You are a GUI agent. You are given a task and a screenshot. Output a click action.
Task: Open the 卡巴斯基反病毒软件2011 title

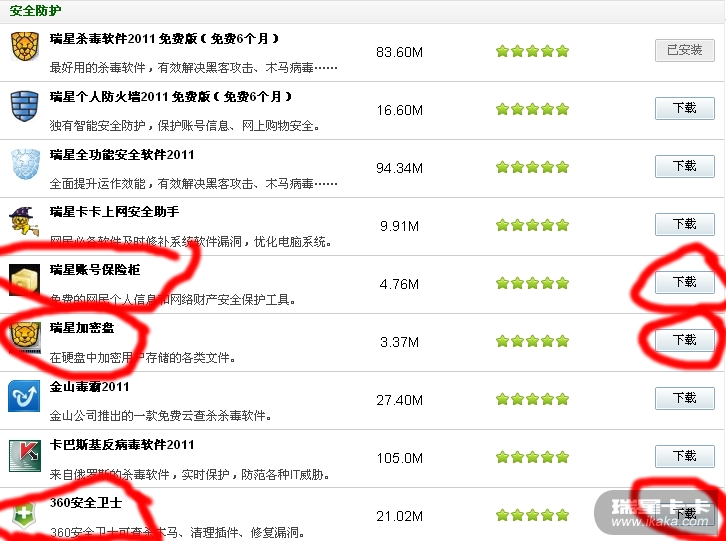click(122, 445)
